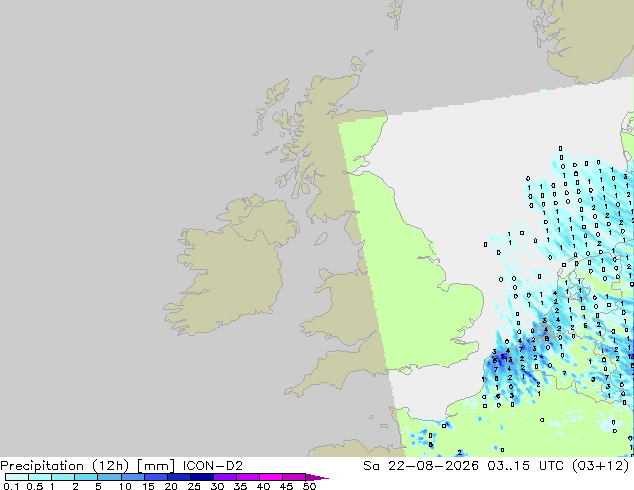Click the 15–20 mm legend swatch
Viewport: 634px width, 490px height.
155,477
